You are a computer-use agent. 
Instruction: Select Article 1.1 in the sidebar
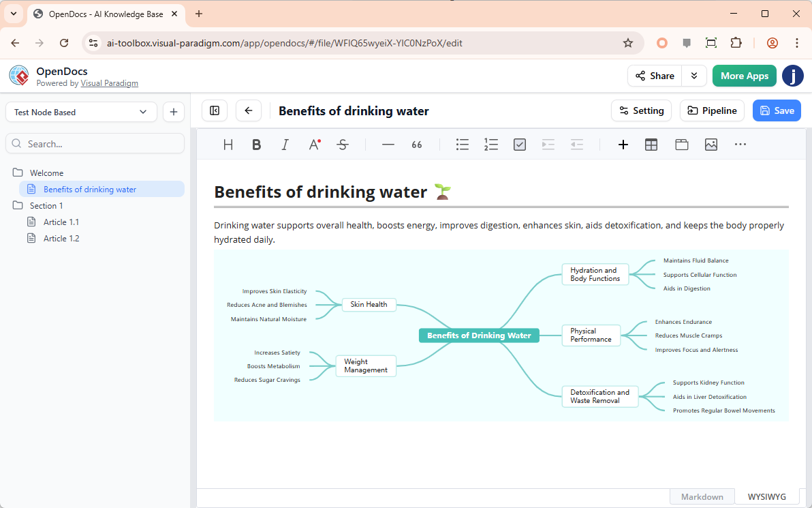coord(62,222)
